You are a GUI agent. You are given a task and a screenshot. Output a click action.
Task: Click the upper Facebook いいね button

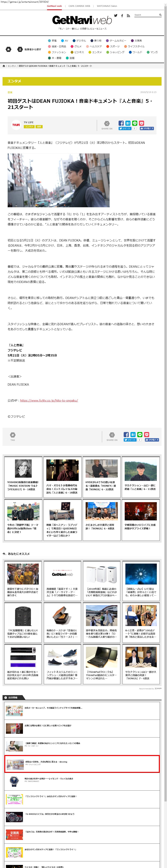147,128
